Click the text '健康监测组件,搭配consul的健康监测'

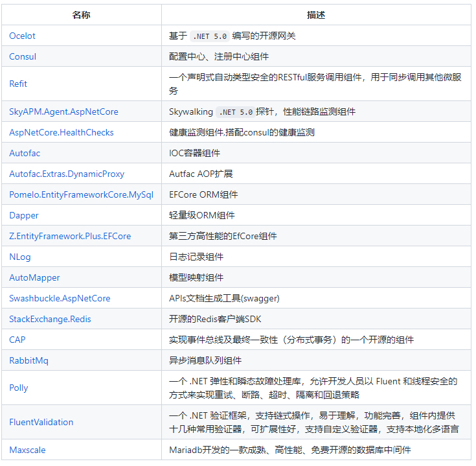(242, 132)
